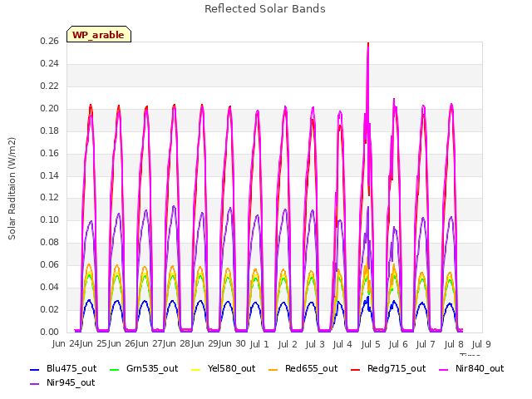This screenshot has height=399, width=532.
Task: Click the Jul 2 x-axis date label
Action: coord(288,345)
